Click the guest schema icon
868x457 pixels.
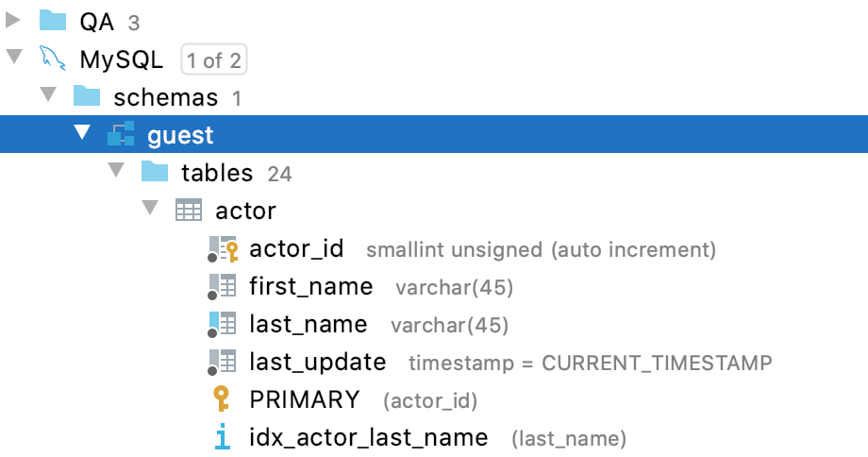[x=121, y=135]
